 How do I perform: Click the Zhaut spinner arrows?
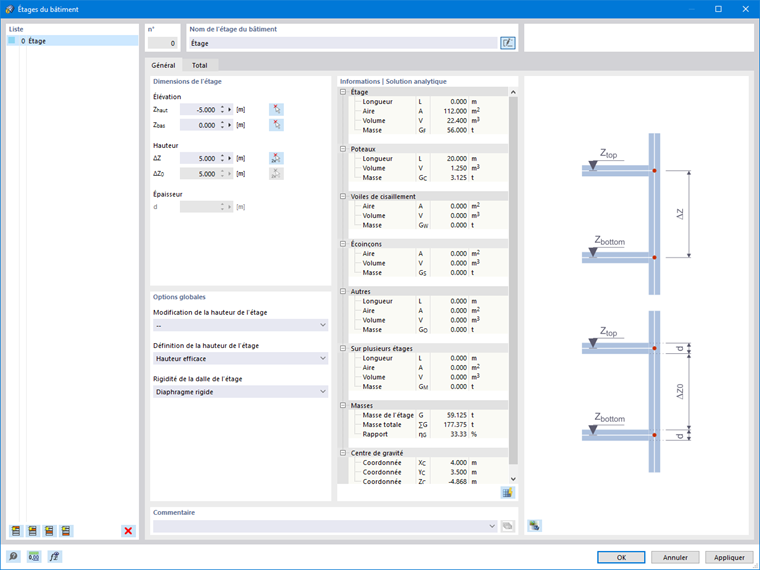click(222, 110)
